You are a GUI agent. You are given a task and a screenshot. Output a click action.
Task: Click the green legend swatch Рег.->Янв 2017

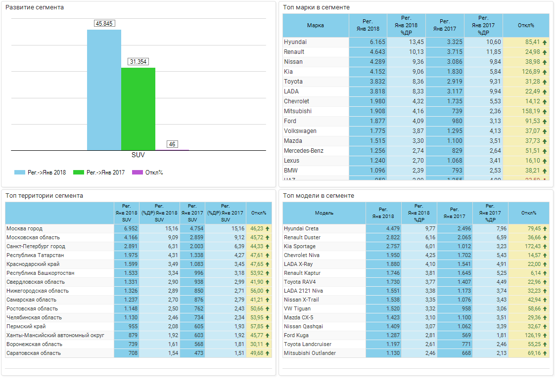pyautogui.click(x=79, y=173)
